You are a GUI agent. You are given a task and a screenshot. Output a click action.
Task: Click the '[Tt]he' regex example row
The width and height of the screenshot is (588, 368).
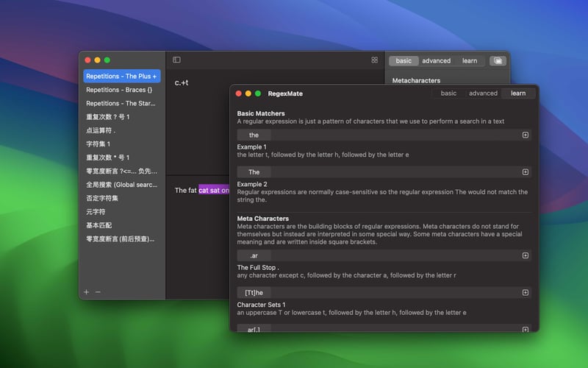(x=384, y=292)
